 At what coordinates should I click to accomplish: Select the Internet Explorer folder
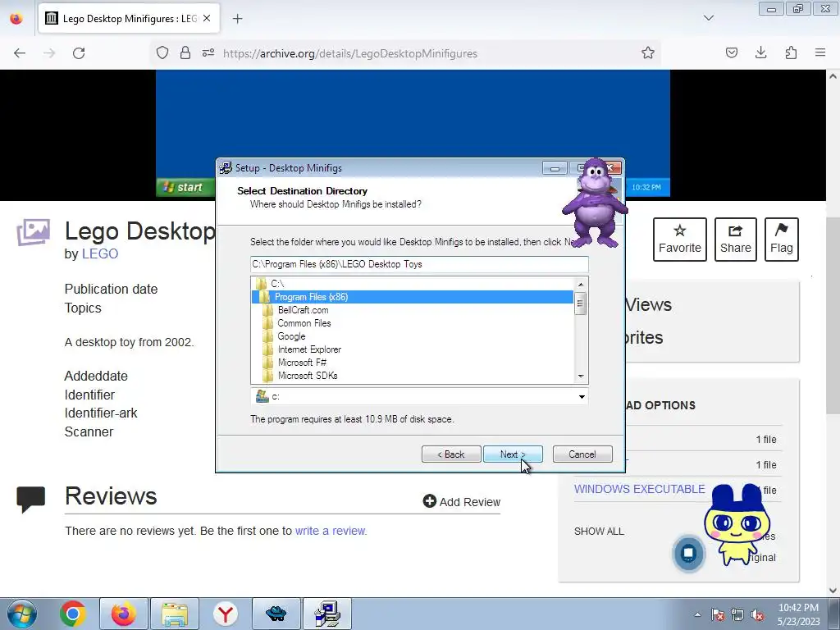pos(309,349)
